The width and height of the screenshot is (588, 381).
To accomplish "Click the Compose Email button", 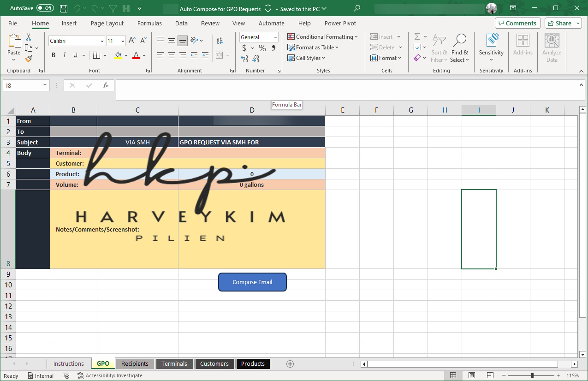I will 252,282.
